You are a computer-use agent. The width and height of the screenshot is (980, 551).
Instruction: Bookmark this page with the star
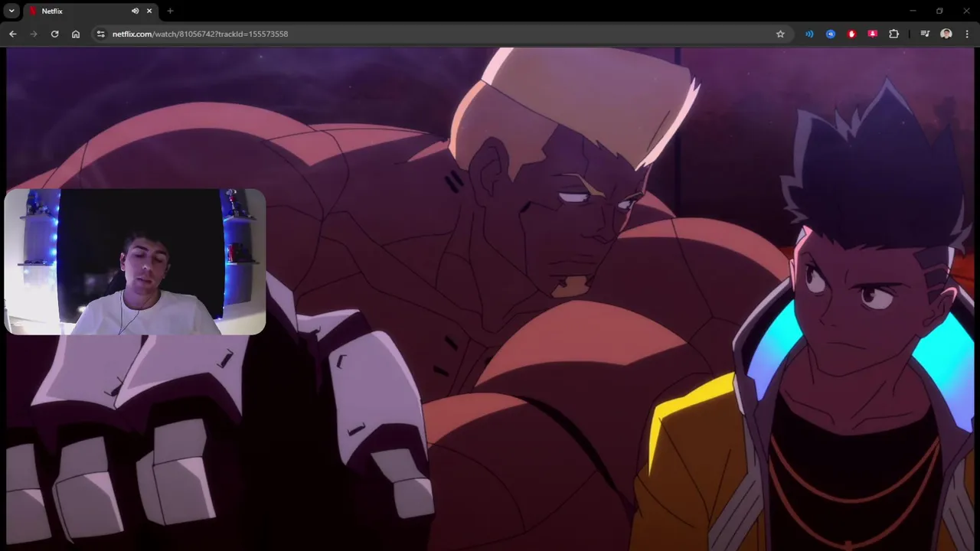[780, 34]
